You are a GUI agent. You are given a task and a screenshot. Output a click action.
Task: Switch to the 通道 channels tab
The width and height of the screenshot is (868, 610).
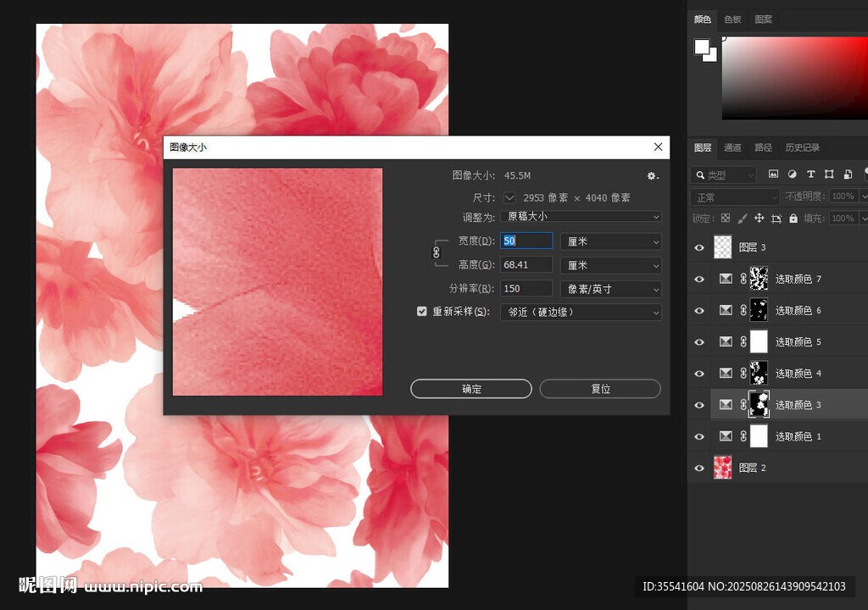click(732, 147)
